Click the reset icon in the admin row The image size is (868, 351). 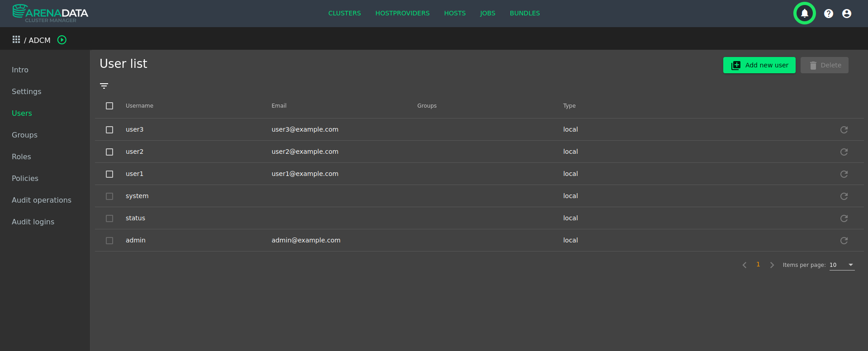(844, 241)
